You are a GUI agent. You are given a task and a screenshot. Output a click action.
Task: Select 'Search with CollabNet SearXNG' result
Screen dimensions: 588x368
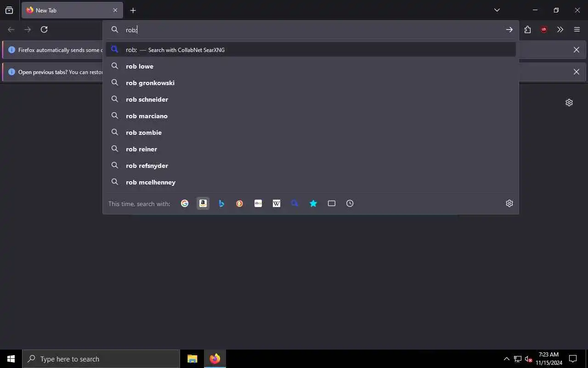click(311, 50)
